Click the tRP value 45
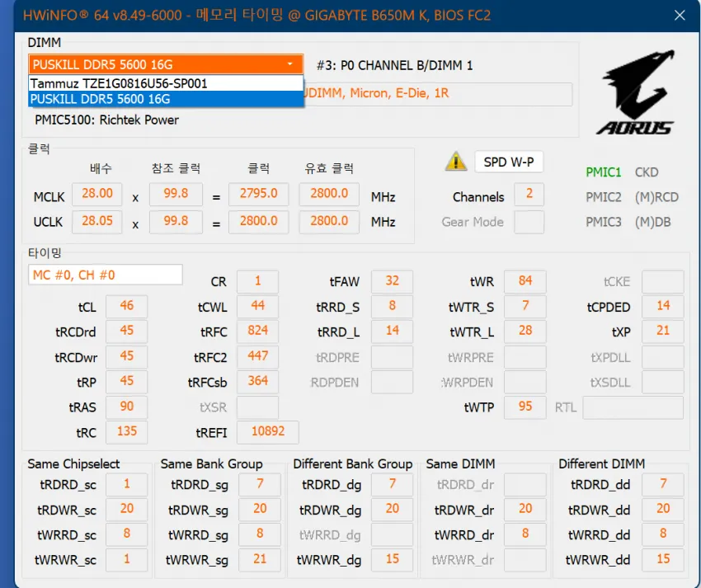 (x=126, y=382)
